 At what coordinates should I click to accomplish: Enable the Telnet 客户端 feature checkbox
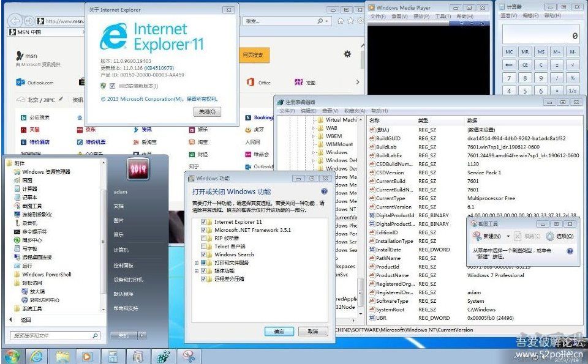click(x=203, y=246)
